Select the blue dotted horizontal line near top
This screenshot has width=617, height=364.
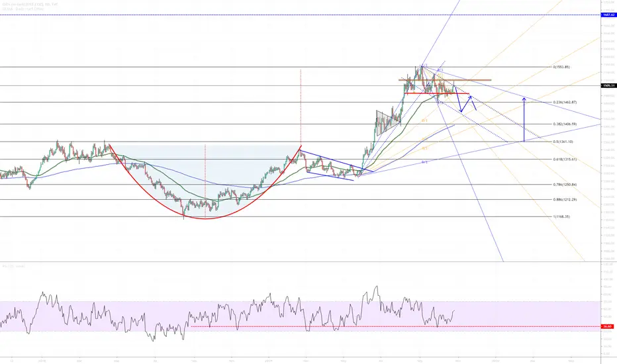coord(301,15)
